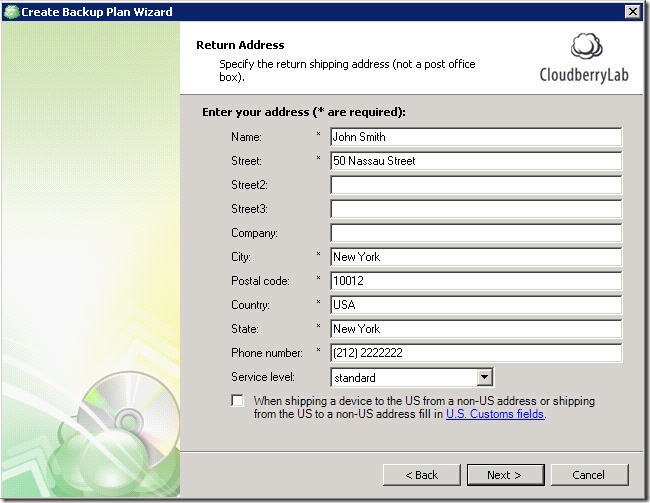Click the 'Service level:' label
Viewport: 650px width, 503px height.
(263, 377)
